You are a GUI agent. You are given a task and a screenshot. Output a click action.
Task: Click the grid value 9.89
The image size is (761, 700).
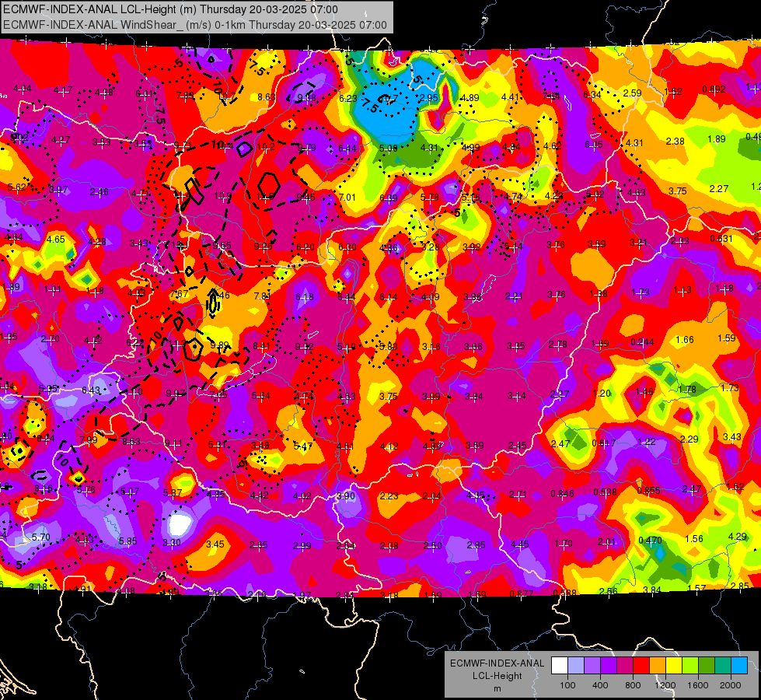(x=220, y=345)
